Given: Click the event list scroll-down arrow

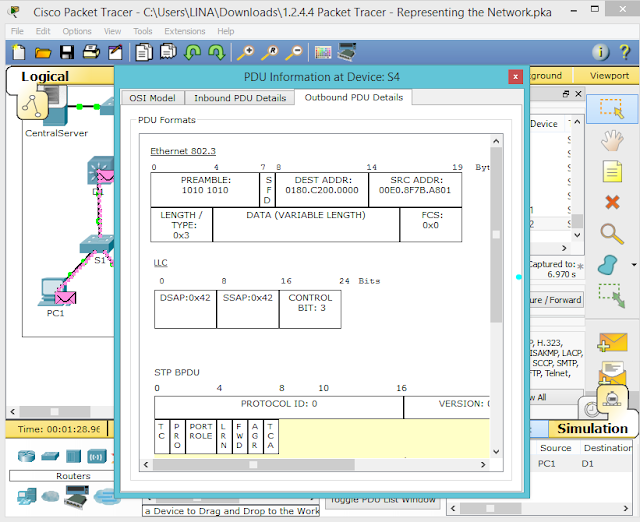Looking at the screenshot, I should (x=577, y=235).
